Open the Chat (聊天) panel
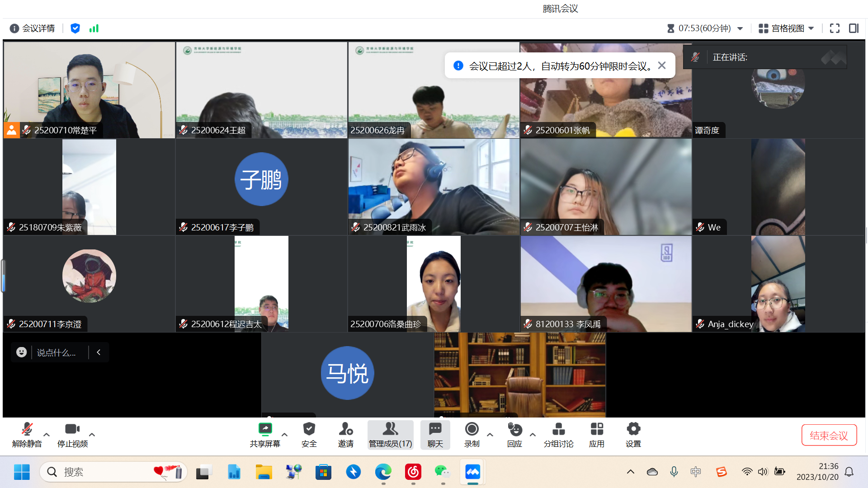 435,435
